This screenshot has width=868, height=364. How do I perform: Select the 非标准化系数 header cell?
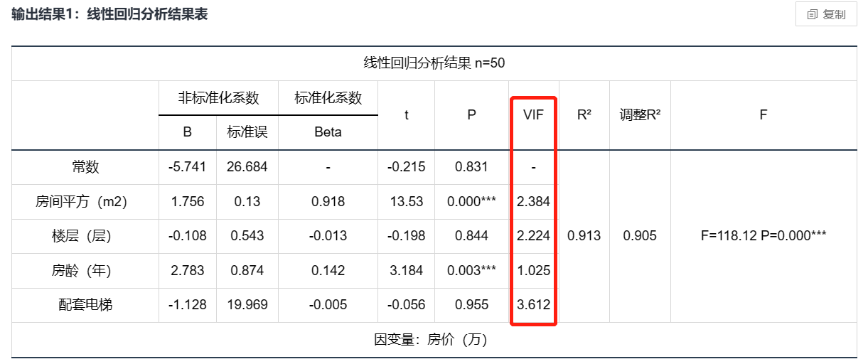pyautogui.click(x=218, y=97)
